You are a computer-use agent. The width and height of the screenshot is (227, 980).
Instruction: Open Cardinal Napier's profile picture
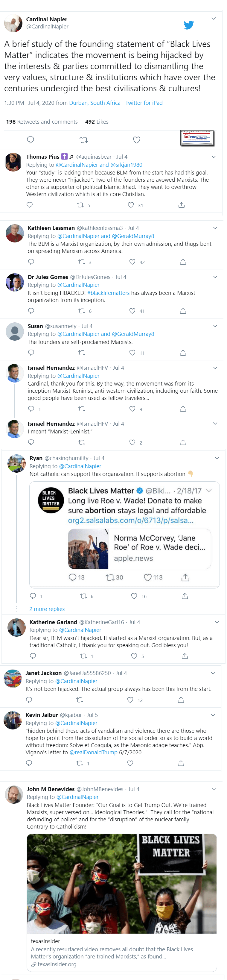(13, 23)
